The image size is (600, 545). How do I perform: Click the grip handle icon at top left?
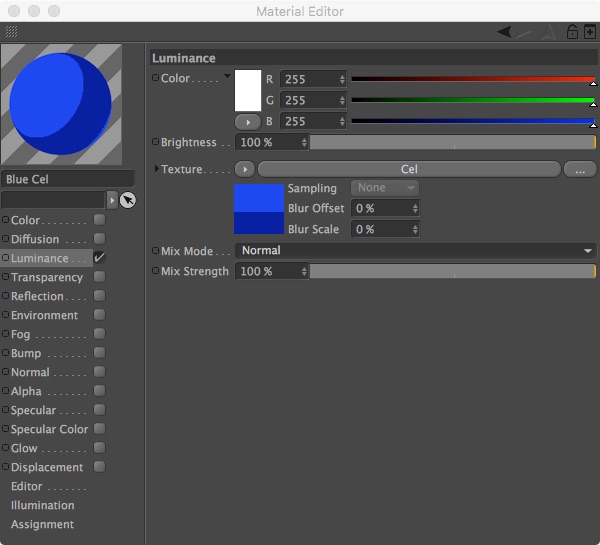(11, 32)
